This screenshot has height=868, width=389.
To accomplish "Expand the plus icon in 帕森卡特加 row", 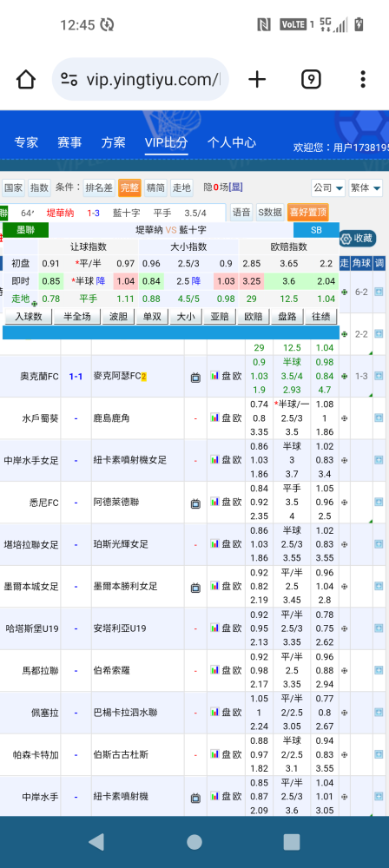I will (379, 755).
